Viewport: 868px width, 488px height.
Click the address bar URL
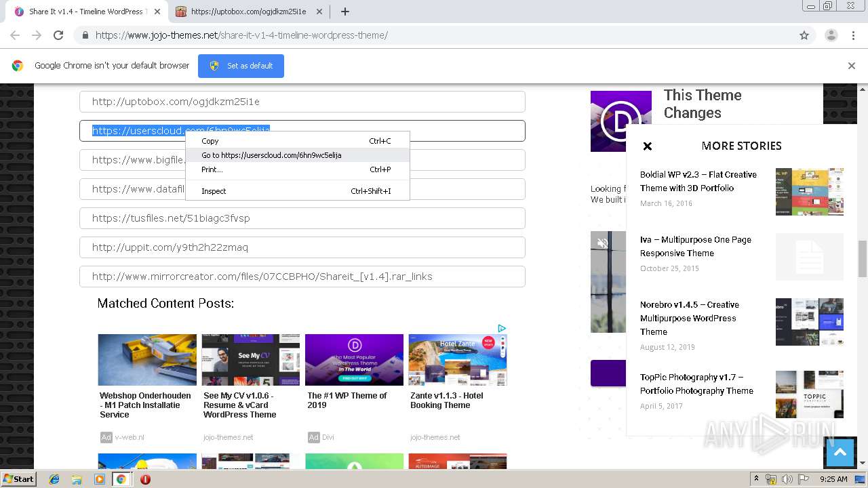pos(241,35)
